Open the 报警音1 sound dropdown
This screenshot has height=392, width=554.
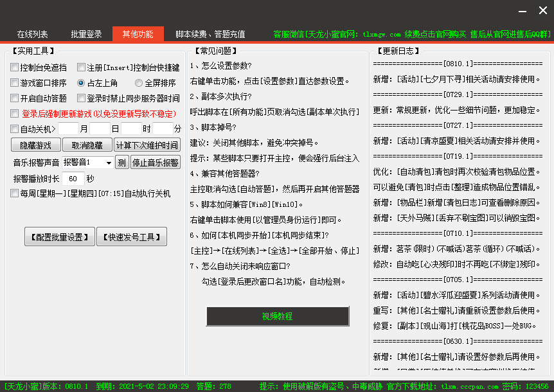click(87, 163)
